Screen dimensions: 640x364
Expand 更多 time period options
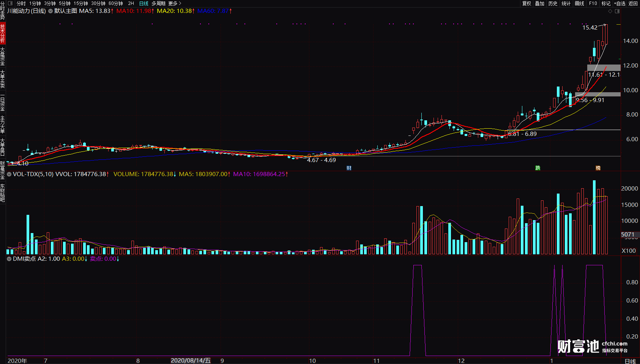tap(175, 3)
